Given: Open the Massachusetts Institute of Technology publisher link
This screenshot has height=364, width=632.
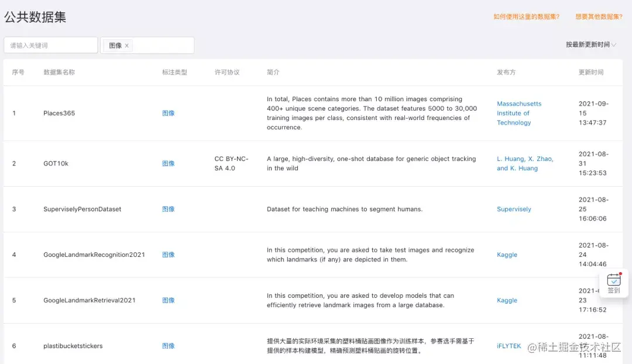Looking at the screenshot, I should [518, 113].
